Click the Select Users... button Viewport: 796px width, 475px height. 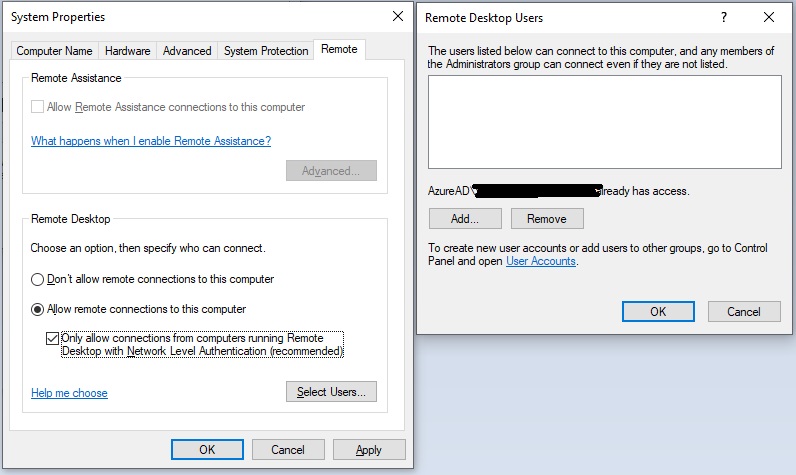pyautogui.click(x=331, y=392)
